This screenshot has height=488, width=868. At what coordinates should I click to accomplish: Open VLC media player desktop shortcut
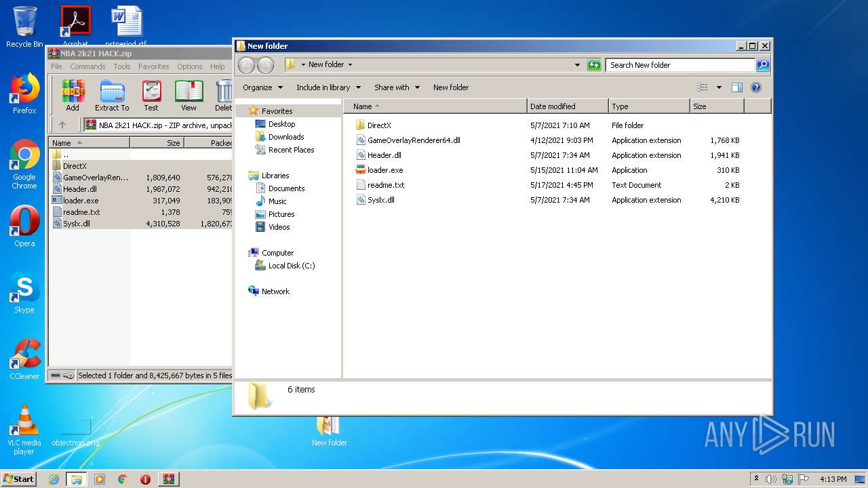pyautogui.click(x=24, y=430)
